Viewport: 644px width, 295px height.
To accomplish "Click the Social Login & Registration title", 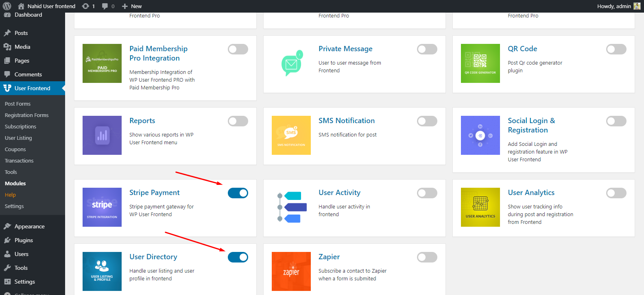I will click(531, 125).
